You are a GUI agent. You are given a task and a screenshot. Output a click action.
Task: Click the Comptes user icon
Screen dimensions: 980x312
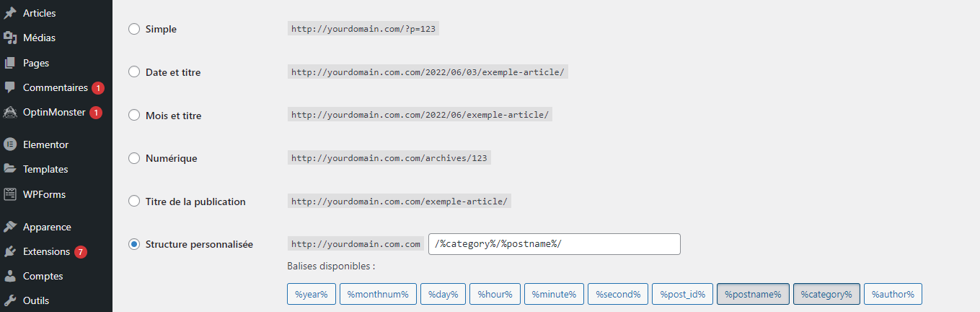click(10, 276)
